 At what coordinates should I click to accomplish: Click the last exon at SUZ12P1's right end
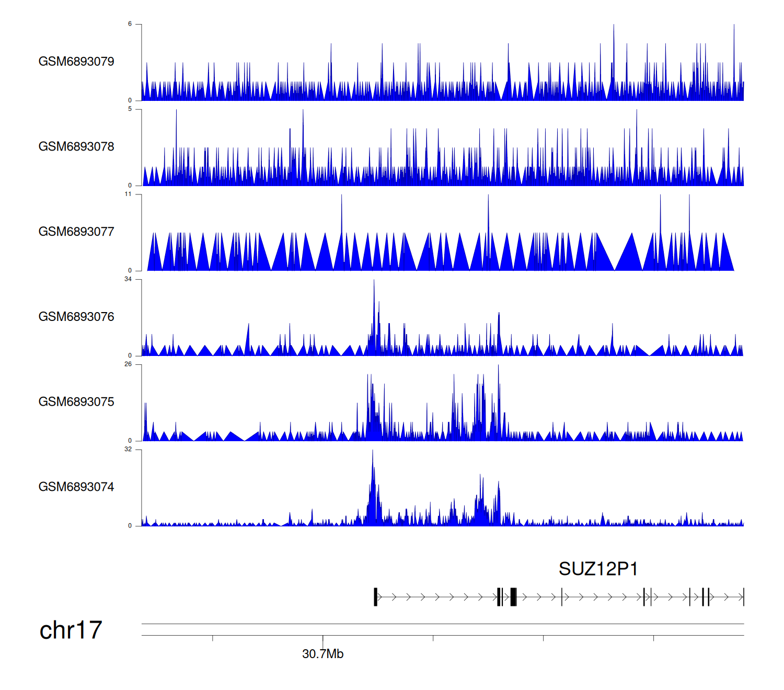pos(743,597)
